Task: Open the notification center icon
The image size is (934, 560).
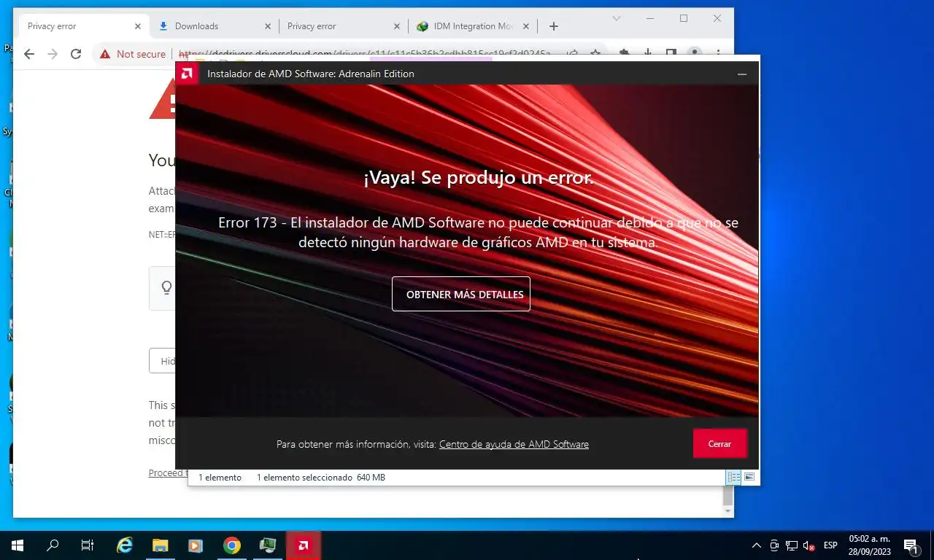Action: coord(911,545)
